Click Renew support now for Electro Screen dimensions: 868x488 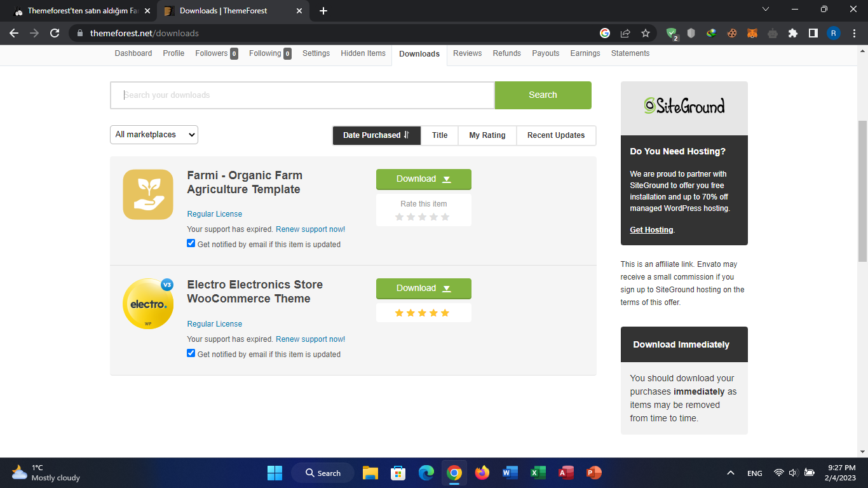(x=311, y=339)
